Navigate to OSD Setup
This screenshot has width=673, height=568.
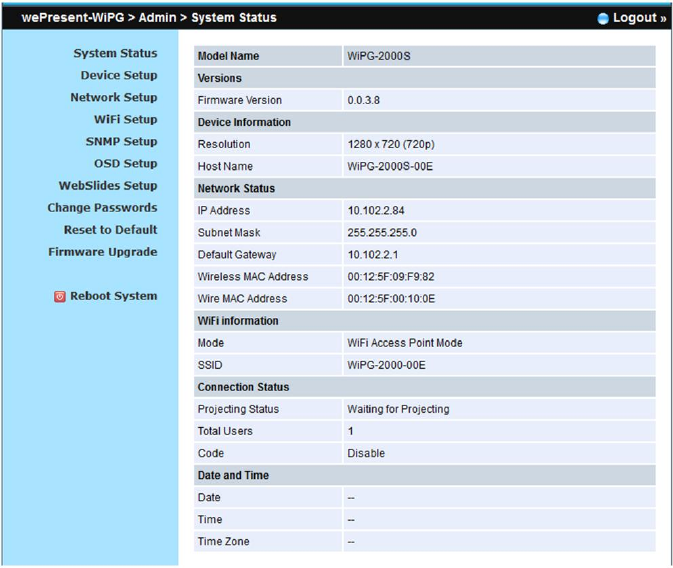[126, 164]
